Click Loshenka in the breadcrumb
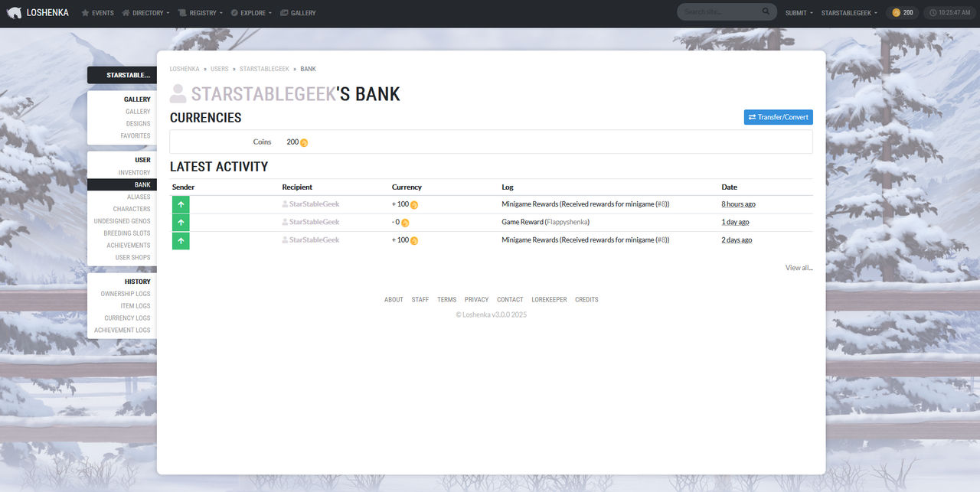 (x=185, y=69)
